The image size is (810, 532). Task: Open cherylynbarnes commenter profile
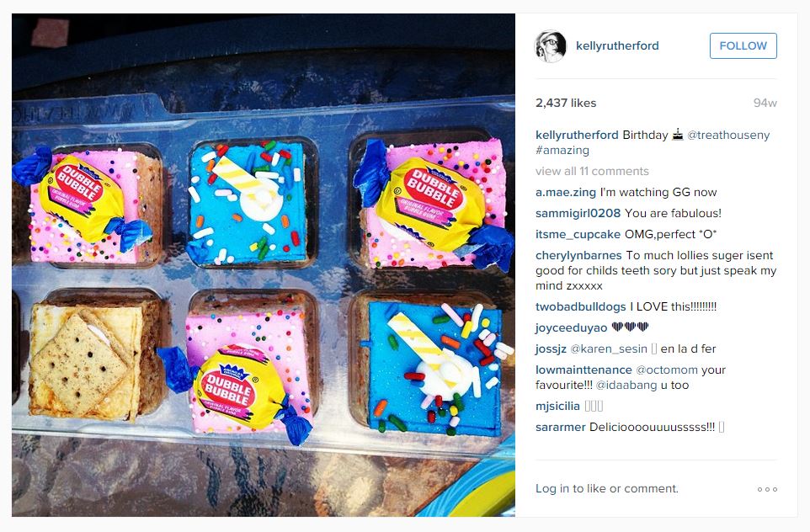pyautogui.click(x=578, y=255)
